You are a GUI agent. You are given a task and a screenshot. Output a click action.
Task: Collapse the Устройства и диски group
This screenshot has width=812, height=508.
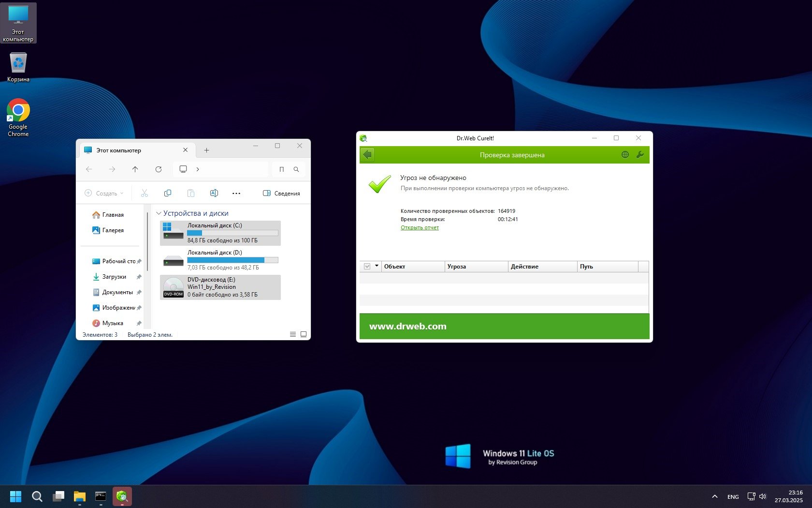pyautogui.click(x=159, y=213)
